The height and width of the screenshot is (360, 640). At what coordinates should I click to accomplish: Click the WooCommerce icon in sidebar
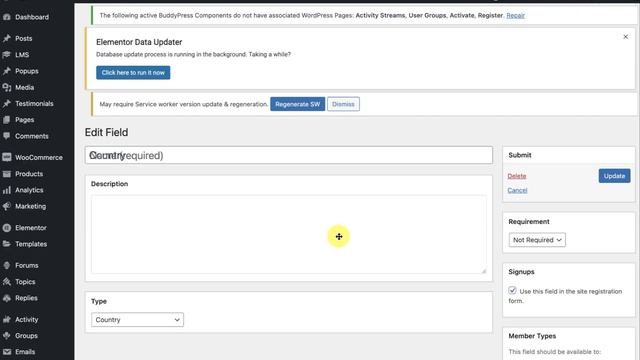[7, 157]
